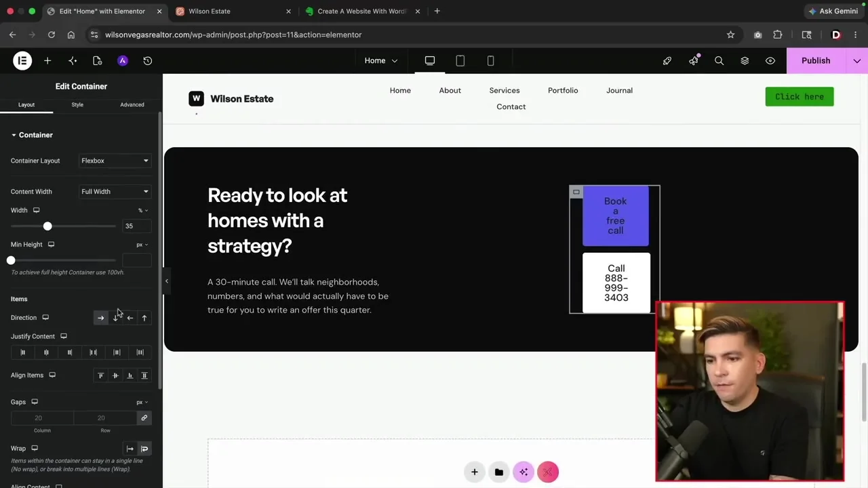Click the container handle icon above Book a free call

point(576,192)
